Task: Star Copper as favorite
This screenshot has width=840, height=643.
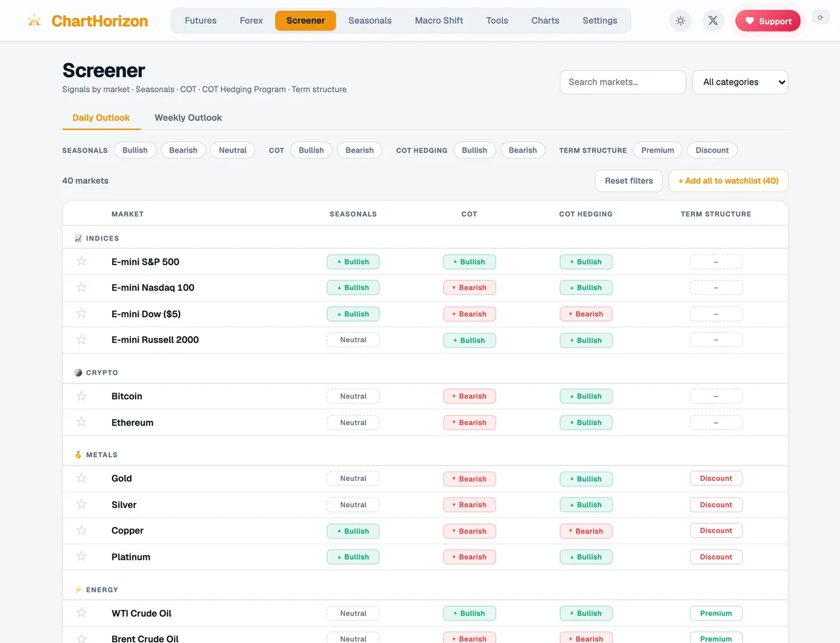Action: click(x=81, y=530)
